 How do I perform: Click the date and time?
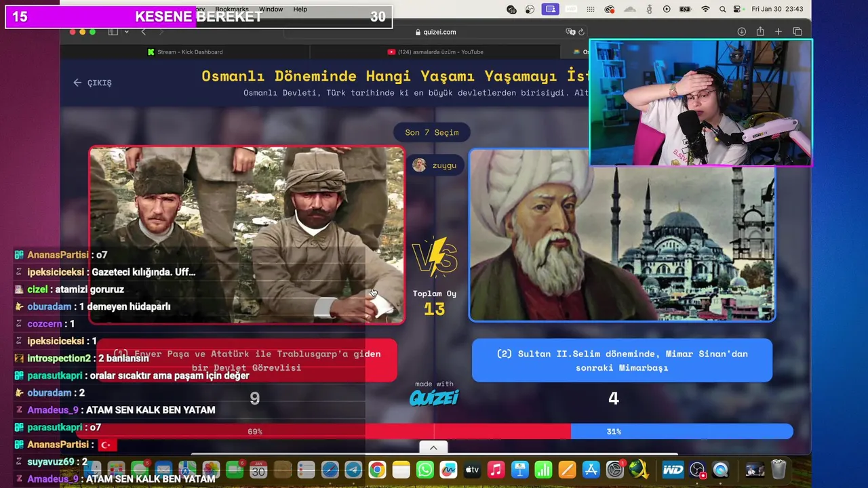(x=777, y=9)
